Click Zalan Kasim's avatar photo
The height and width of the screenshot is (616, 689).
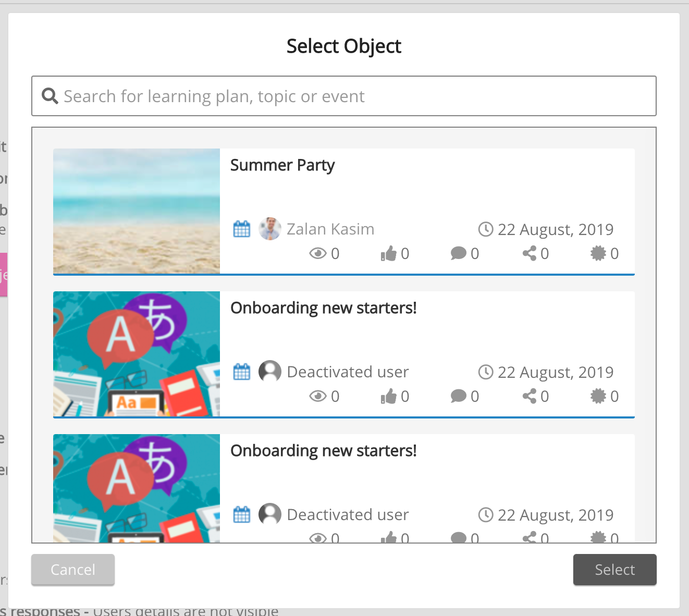pyautogui.click(x=270, y=229)
